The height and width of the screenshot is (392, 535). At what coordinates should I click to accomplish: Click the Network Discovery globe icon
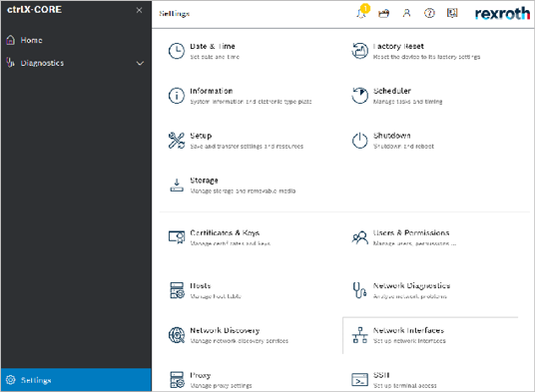pos(177,335)
